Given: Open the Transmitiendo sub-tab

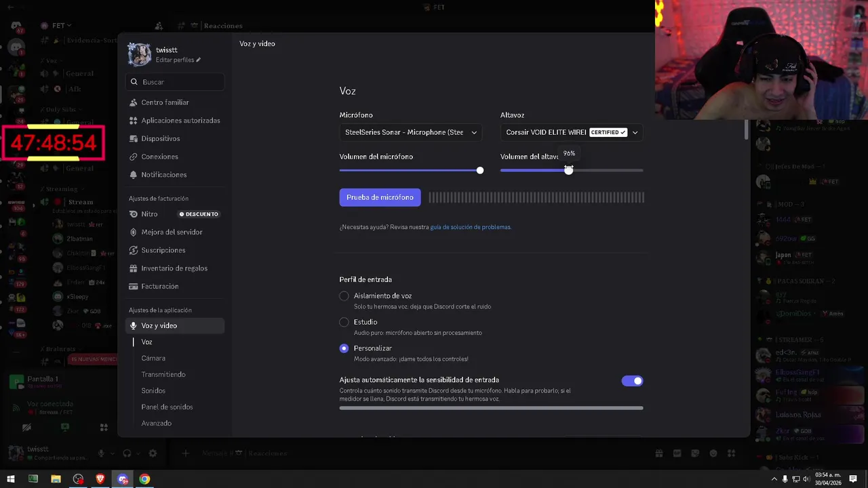Looking at the screenshot, I should tap(163, 375).
